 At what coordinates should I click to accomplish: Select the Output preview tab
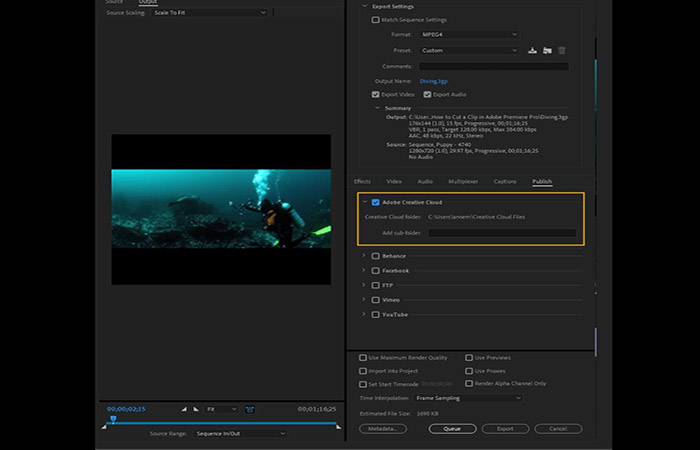click(148, 2)
